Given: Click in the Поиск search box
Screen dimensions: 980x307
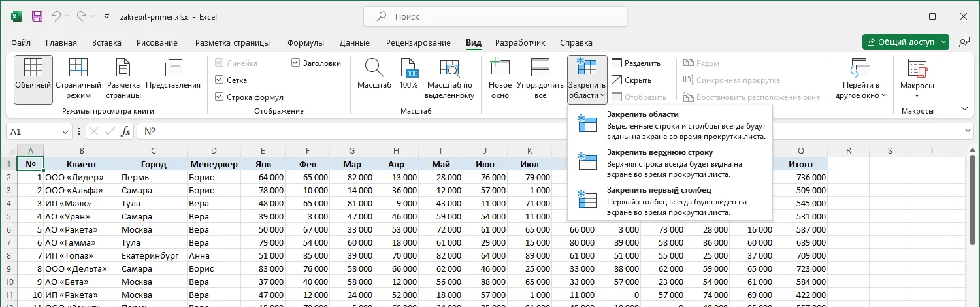Looking at the screenshot, I should click(x=495, y=16).
